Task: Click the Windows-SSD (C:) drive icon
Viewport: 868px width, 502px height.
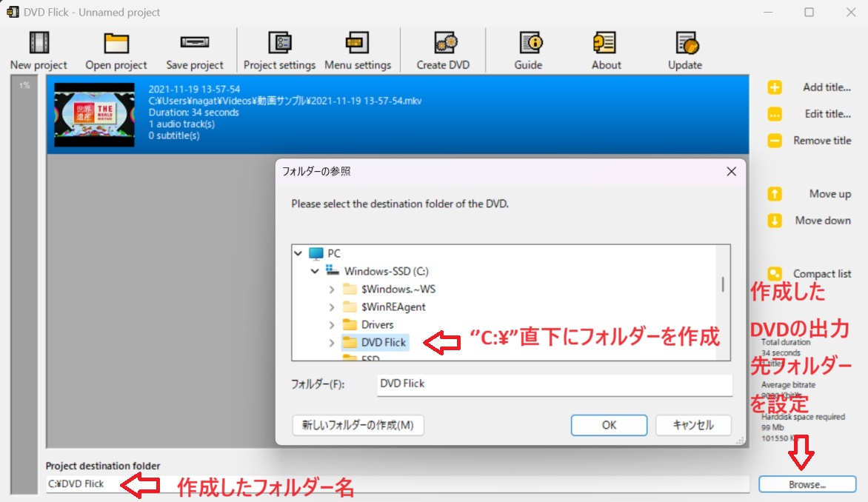Action: pos(332,271)
